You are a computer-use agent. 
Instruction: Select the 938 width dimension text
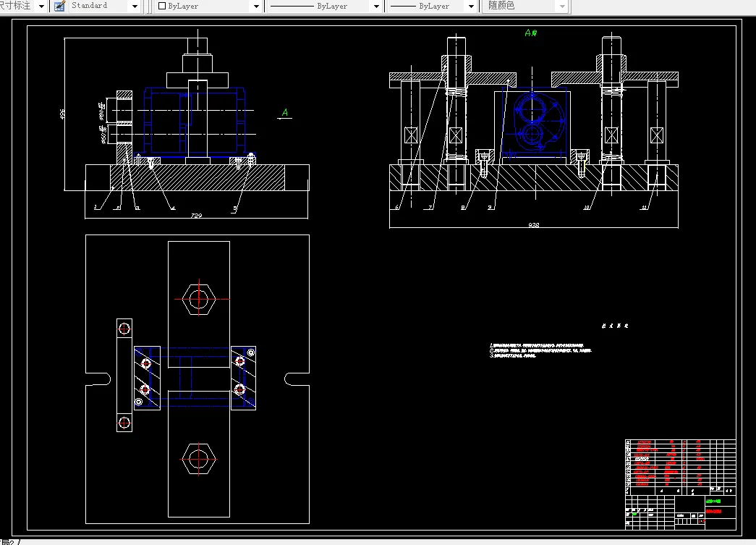[x=534, y=225]
